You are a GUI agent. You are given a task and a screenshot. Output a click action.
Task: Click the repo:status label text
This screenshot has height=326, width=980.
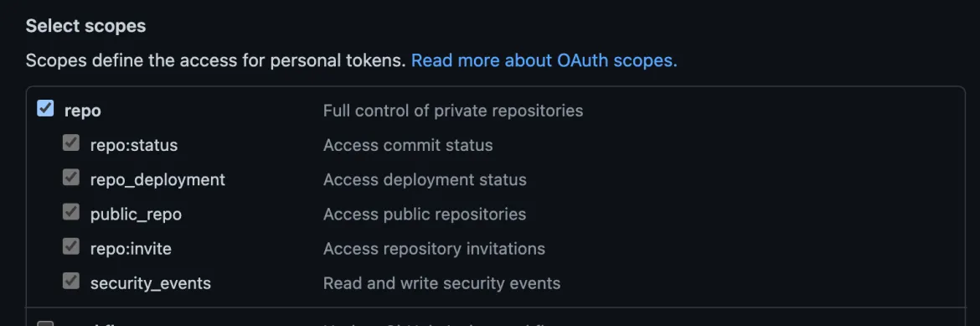click(134, 145)
